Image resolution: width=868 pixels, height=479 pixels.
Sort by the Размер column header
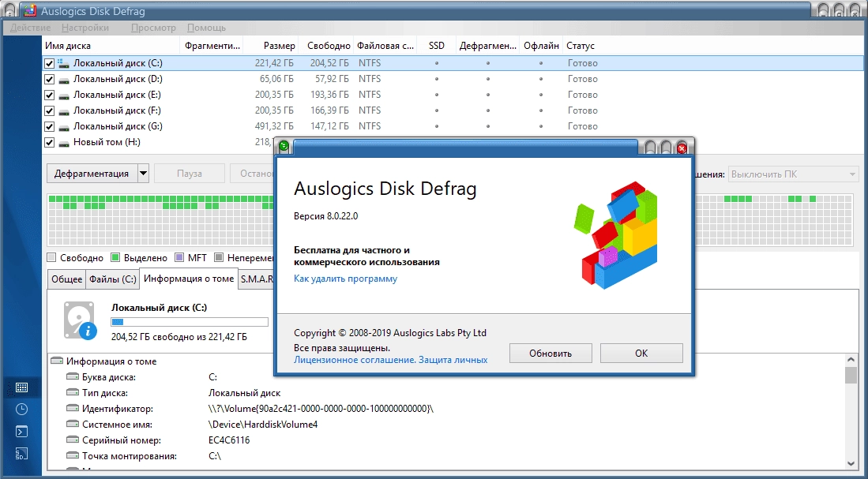[x=271, y=45]
